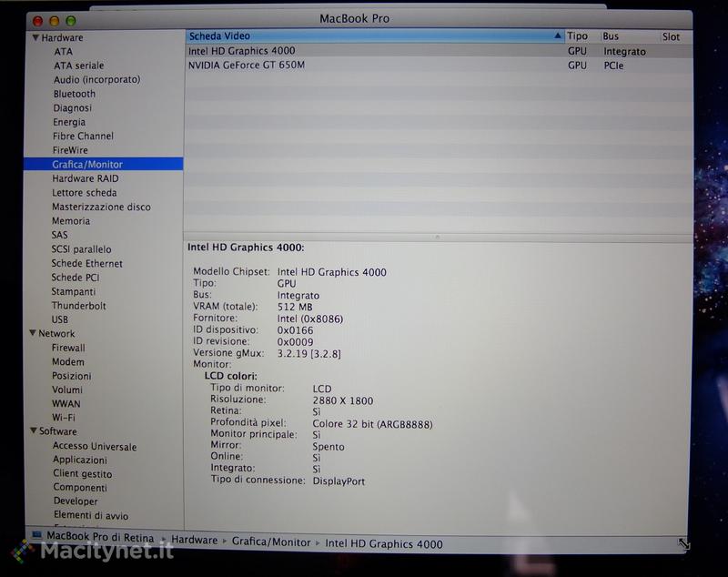The width and height of the screenshot is (728, 577).
Task: Sort by the Scheda Video column header
Action: click(375, 35)
